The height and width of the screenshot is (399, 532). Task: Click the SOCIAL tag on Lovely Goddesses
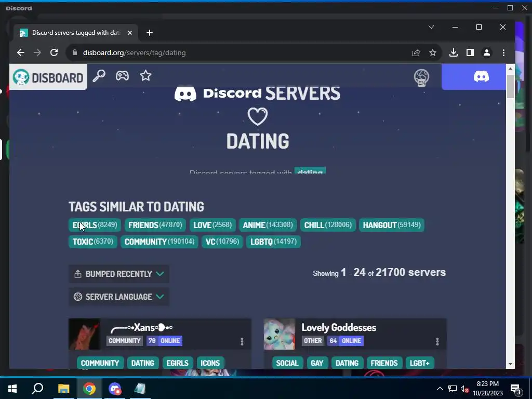pos(287,363)
